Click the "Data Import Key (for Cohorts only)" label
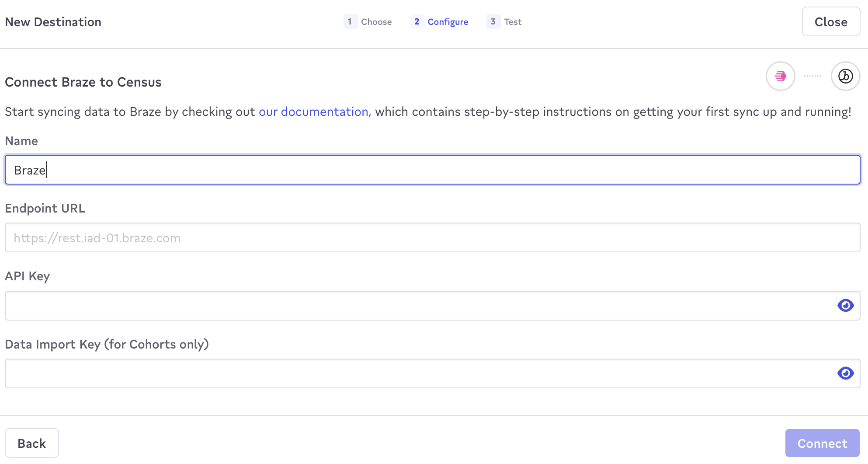Image resolution: width=868 pixels, height=464 pixels. tap(107, 345)
